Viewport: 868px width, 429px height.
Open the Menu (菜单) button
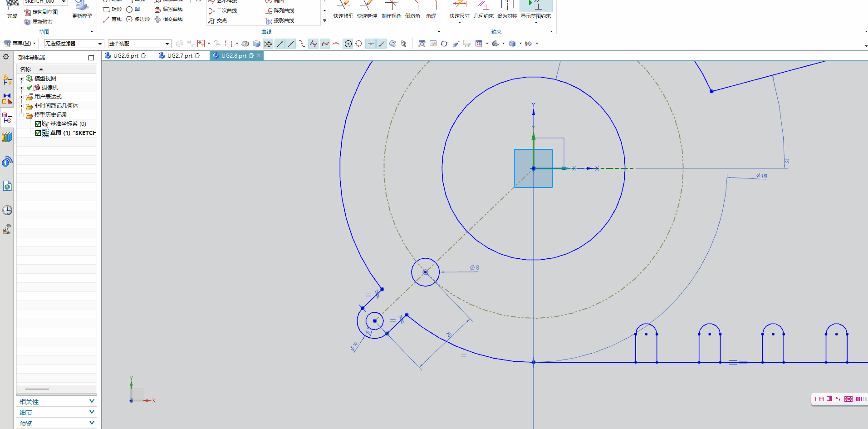[x=20, y=44]
